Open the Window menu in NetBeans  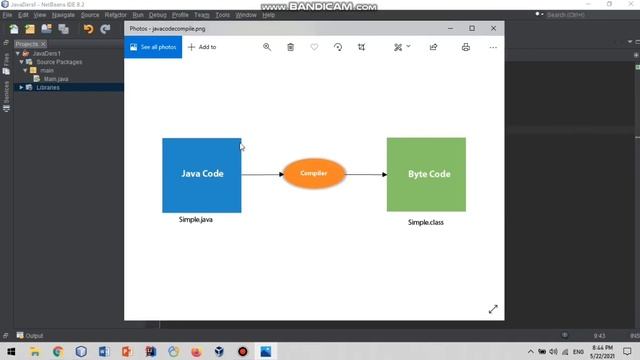[x=246, y=15]
